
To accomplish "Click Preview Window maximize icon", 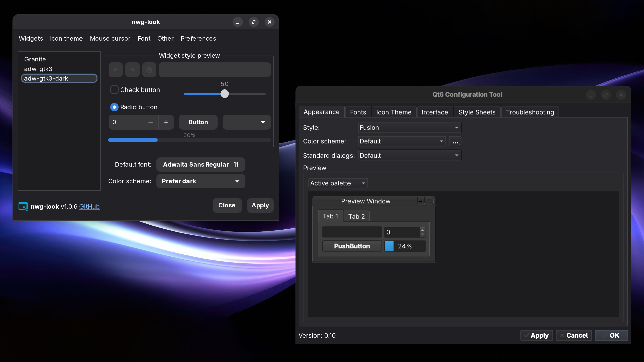I will point(429,201).
